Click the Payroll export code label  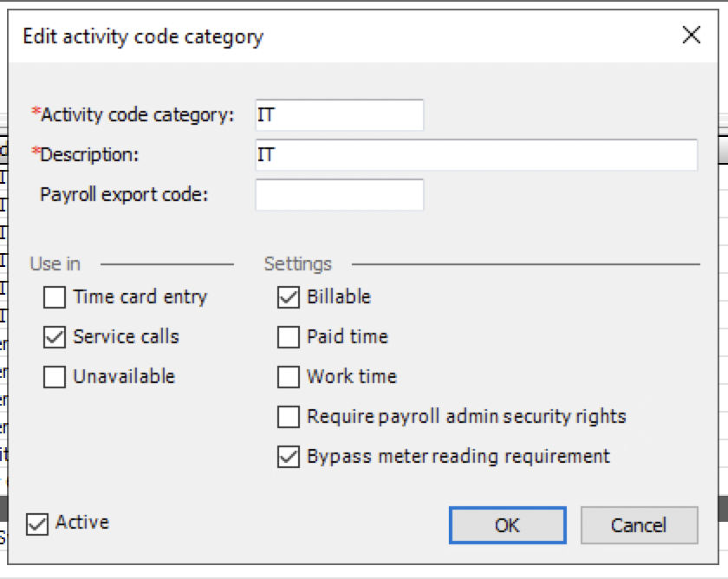(125, 194)
